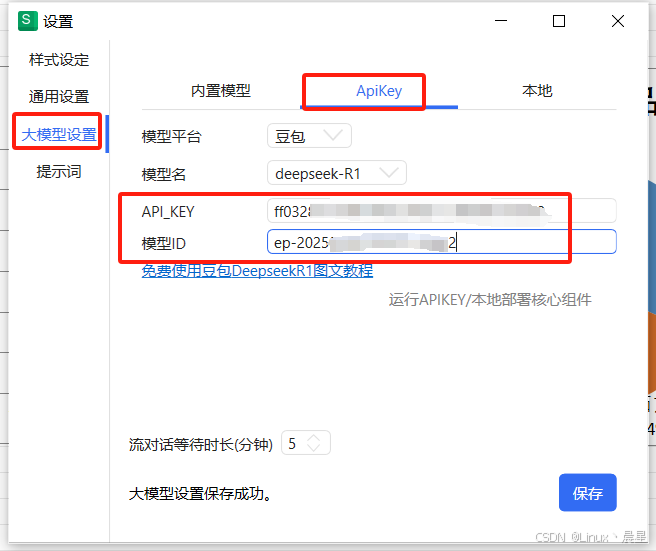Click the 设置 window title text
Screen dimensions: 656x551
pyautogui.click(x=58, y=21)
